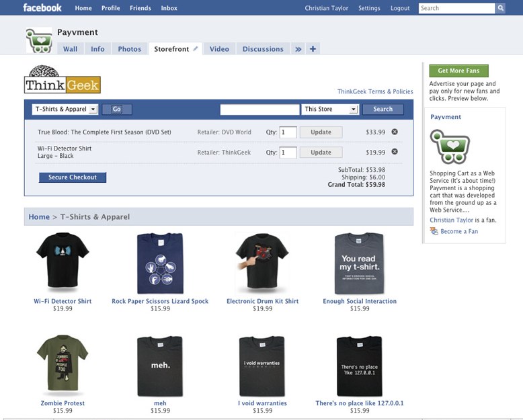This screenshot has height=420, width=523.
Task: Add a new tab with plus icon
Action: [313, 49]
